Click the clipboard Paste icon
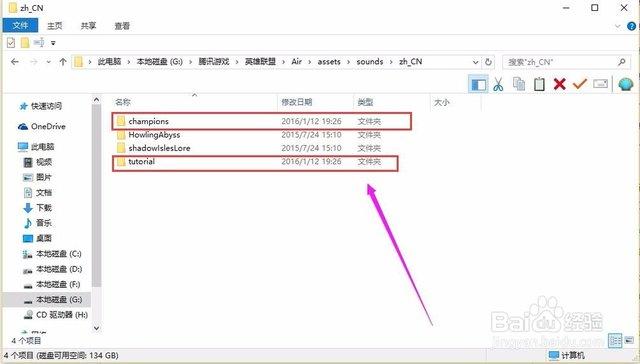The height and width of the screenshot is (364, 640). (x=539, y=84)
